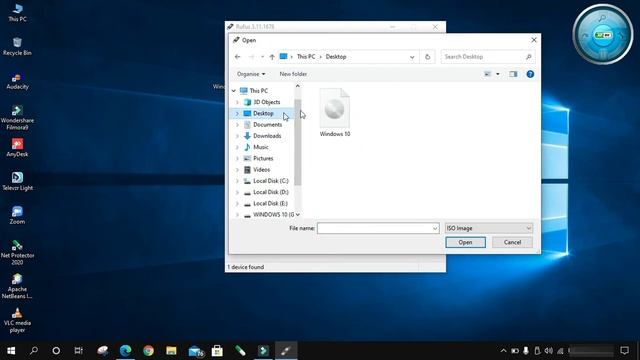This screenshot has width=640, height=360.
Task: Select Pictures in navigation tree
Action: 263,158
